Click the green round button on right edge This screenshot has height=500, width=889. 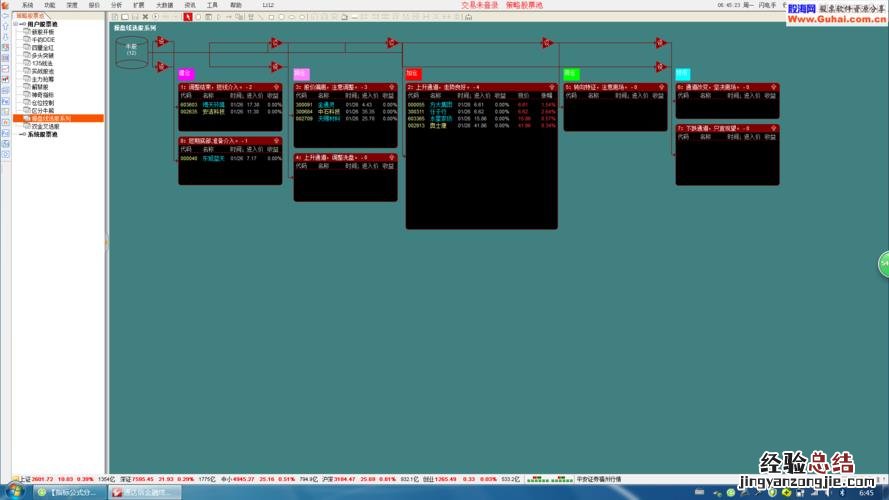click(x=884, y=262)
